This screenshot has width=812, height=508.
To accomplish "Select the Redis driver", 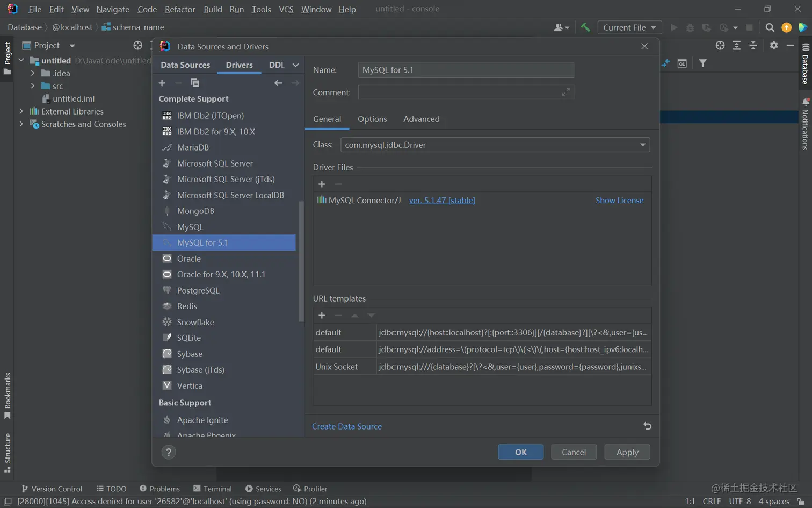I will pos(224,306).
